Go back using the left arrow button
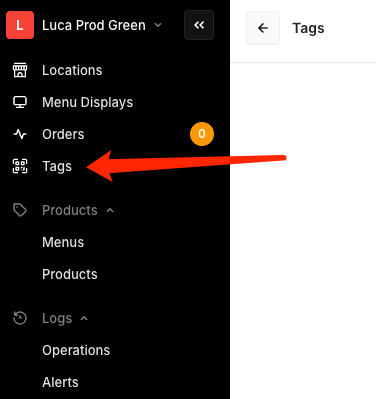The width and height of the screenshot is (376, 399). (263, 28)
